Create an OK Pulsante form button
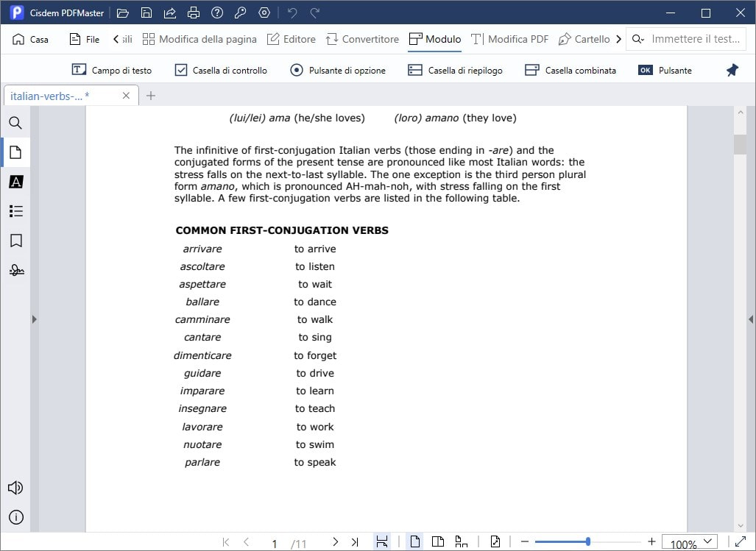 pyautogui.click(x=664, y=69)
